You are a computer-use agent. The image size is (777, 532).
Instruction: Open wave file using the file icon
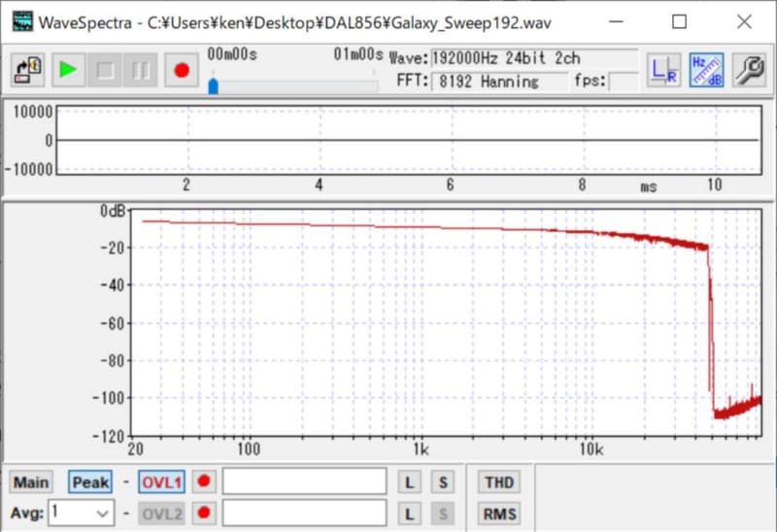(x=27, y=70)
